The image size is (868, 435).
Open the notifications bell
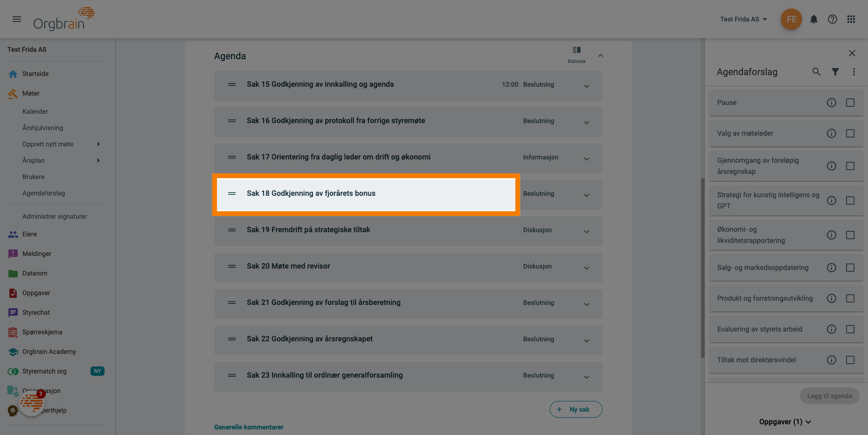pos(814,19)
